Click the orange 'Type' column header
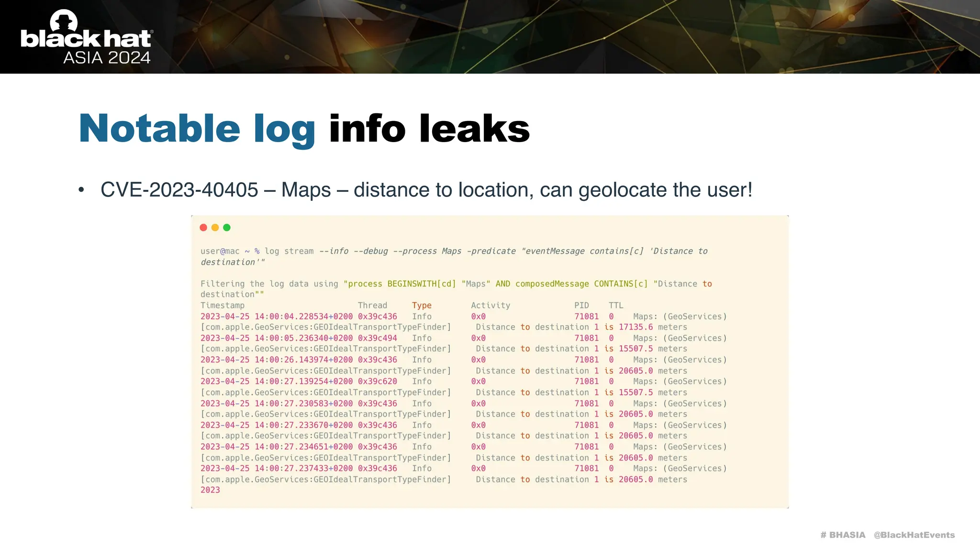 pyautogui.click(x=422, y=305)
